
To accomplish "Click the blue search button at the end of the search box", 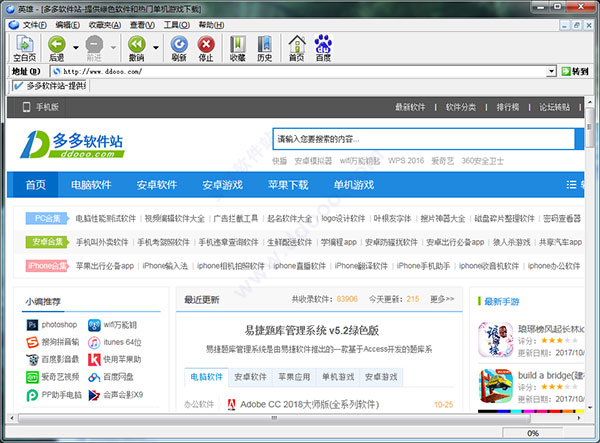I will pyautogui.click(x=579, y=139).
